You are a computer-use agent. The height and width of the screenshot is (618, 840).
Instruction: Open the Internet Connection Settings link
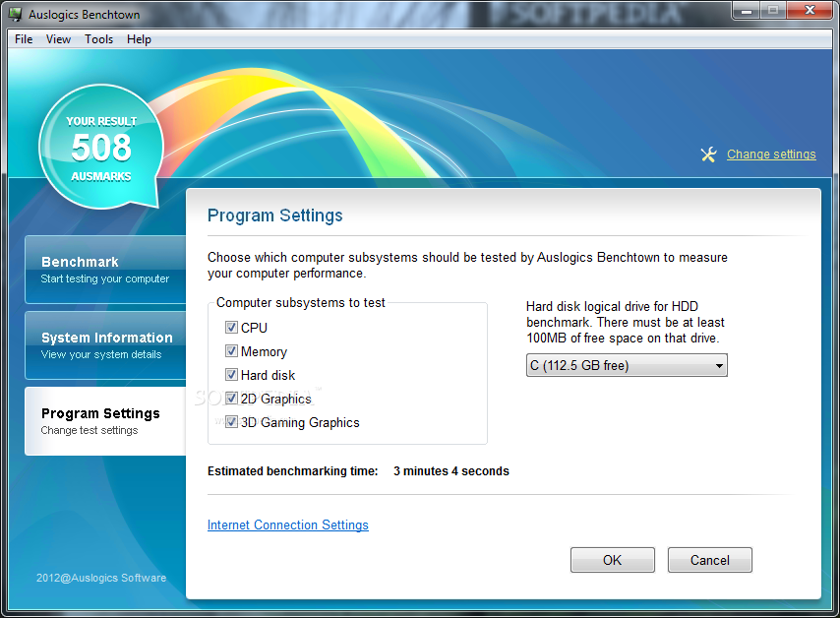[287, 525]
